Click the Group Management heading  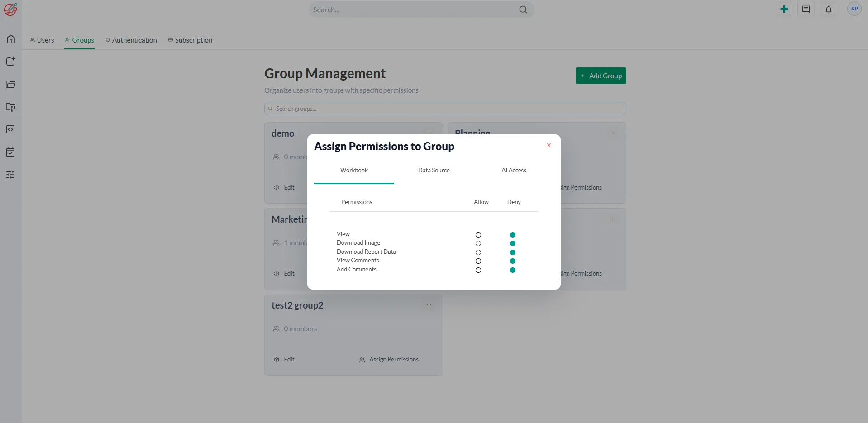pyautogui.click(x=325, y=74)
